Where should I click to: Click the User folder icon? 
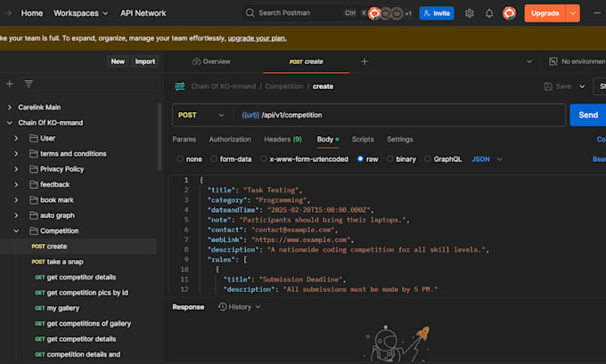34,138
